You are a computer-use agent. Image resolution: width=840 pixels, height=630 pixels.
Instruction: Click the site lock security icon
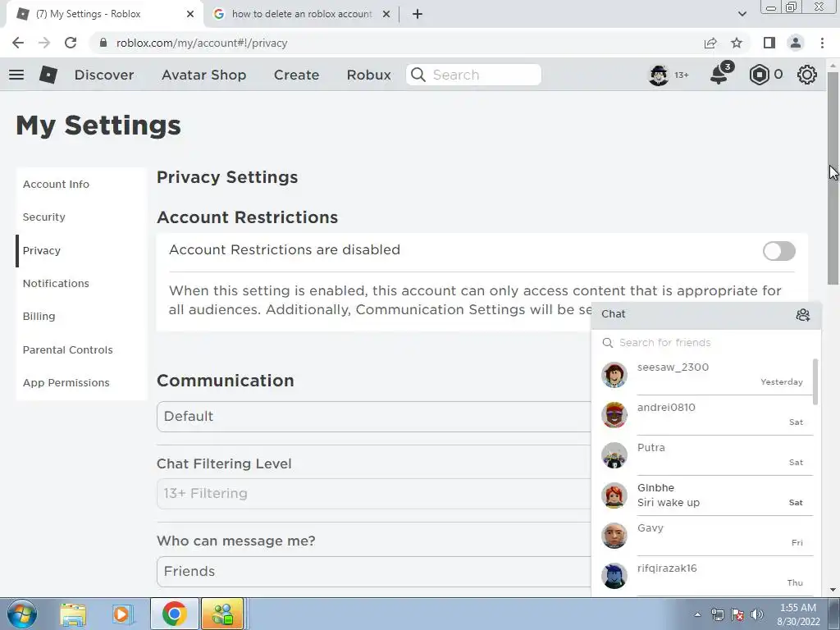coord(103,43)
